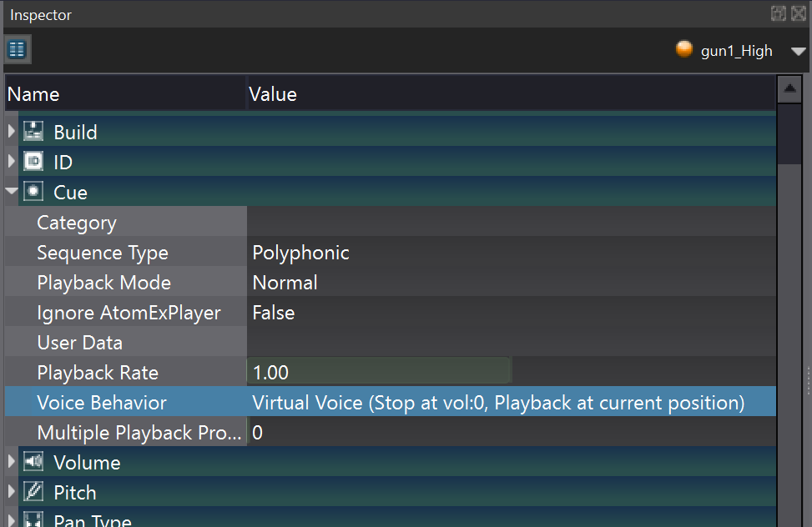This screenshot has height=527, width=812.
Task: Expand the Pan Type section
Action: [x=12, y=519]
